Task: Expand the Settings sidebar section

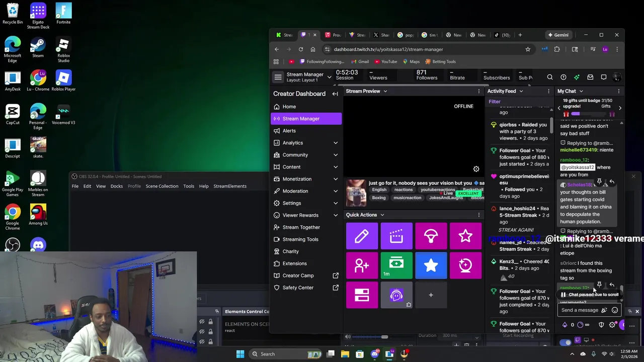Action: [x=336, y=203]
